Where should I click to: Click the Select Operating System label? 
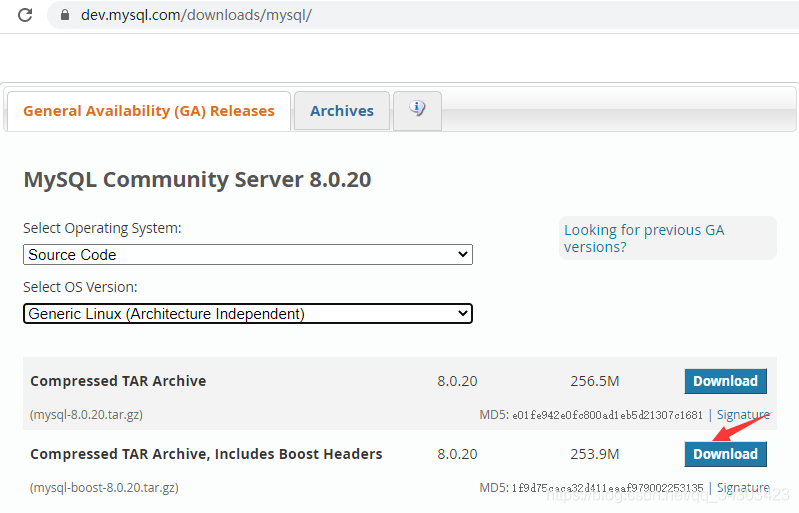(x=102, y=228)
